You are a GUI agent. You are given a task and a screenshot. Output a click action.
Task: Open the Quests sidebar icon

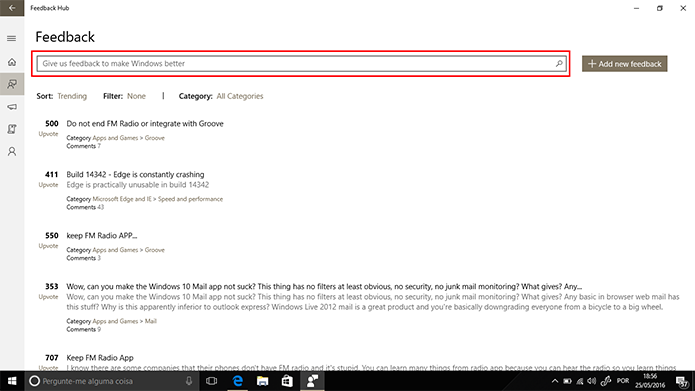(12, 129)
